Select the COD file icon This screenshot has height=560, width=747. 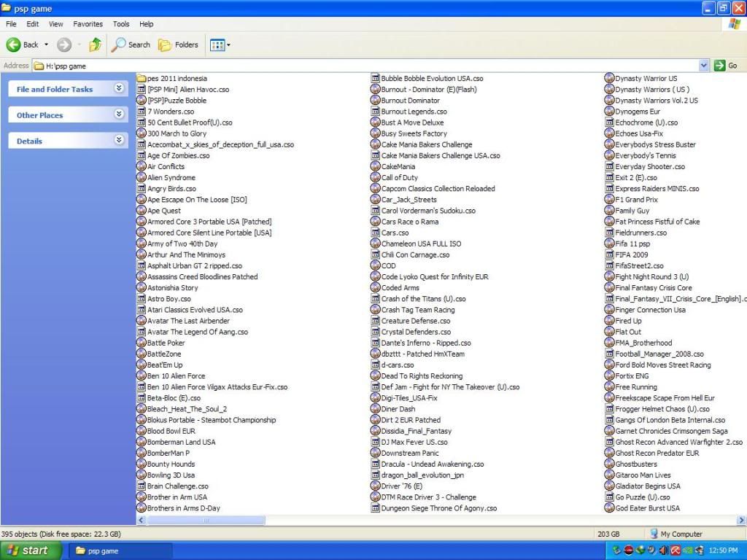coord(376,265)
